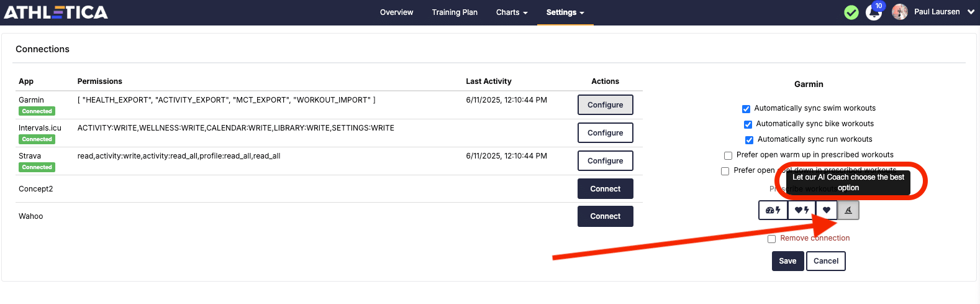
Task: Click the Connections heading
Action: coord(42,49)
